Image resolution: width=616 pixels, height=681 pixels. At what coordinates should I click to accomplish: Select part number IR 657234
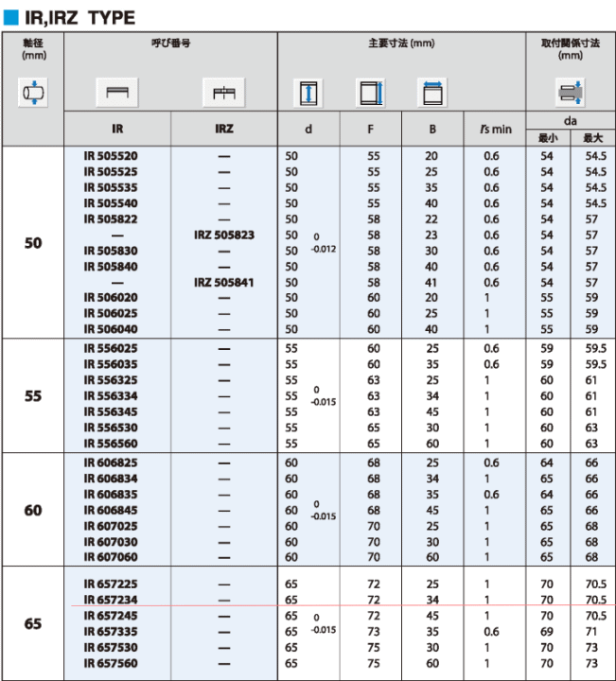coord(111,600)
